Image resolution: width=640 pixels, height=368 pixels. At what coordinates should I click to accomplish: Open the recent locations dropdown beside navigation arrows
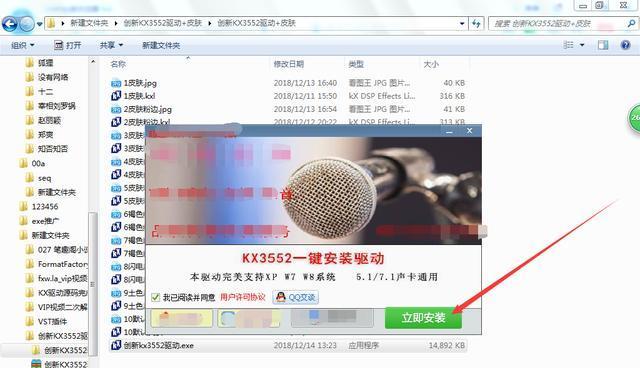pos(40,24)
